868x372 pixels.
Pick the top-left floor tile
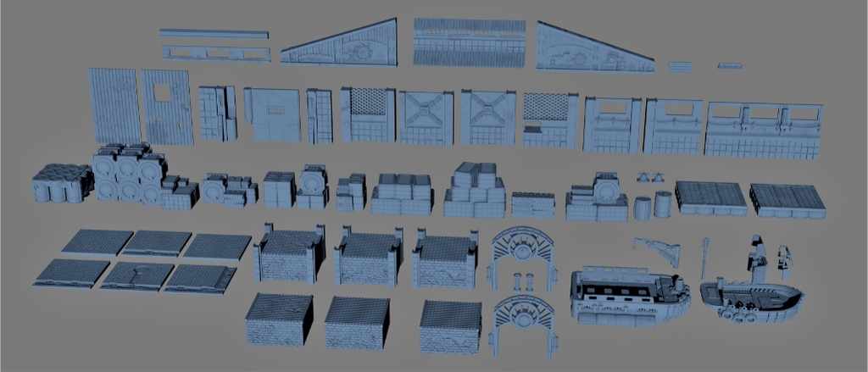[x=97, y=242]
